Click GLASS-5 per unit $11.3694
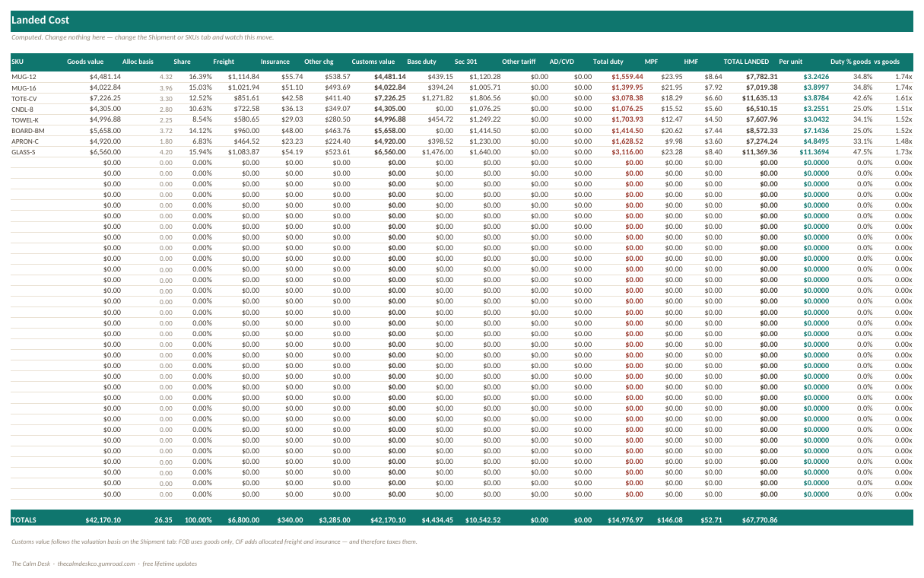 pos(814,151)
